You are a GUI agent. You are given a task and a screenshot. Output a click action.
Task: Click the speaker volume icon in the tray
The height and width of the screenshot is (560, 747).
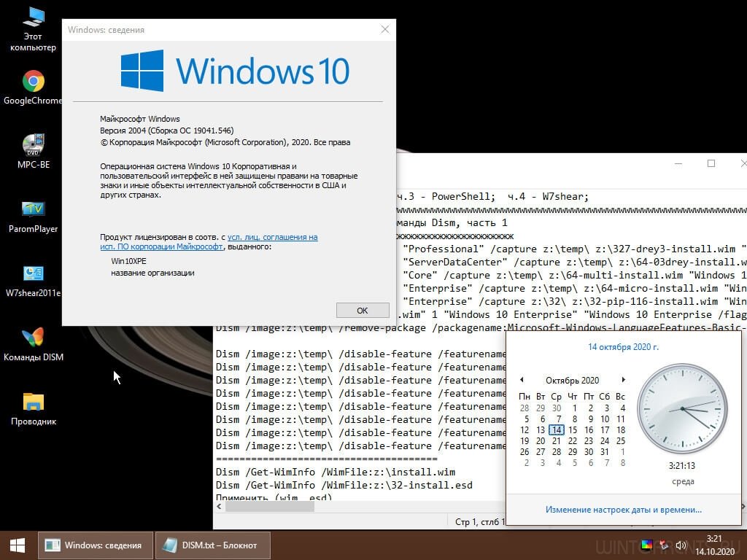coord(681,545)
